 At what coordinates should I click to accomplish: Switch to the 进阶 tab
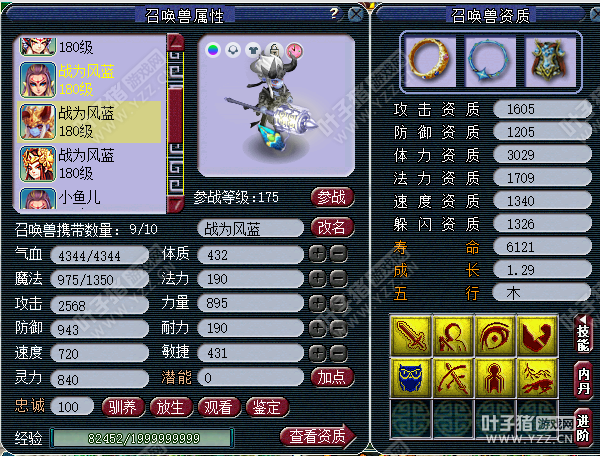[583, 428]
